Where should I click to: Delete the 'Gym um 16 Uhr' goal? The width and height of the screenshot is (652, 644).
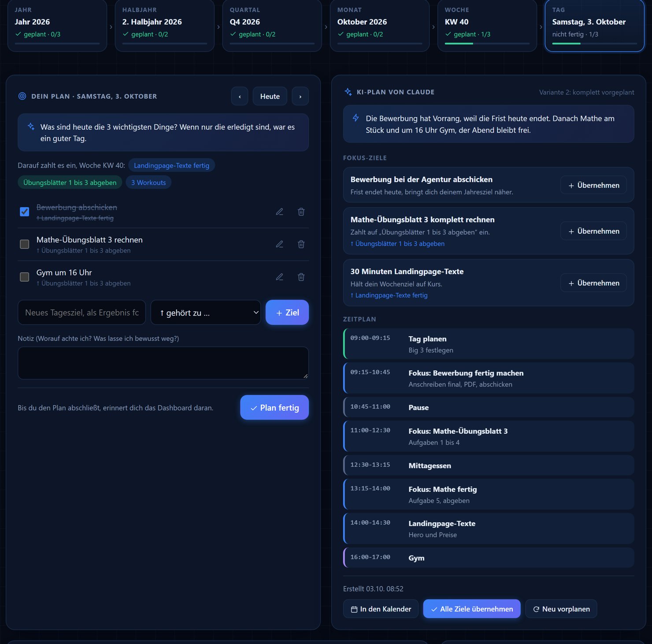[301, 277]
